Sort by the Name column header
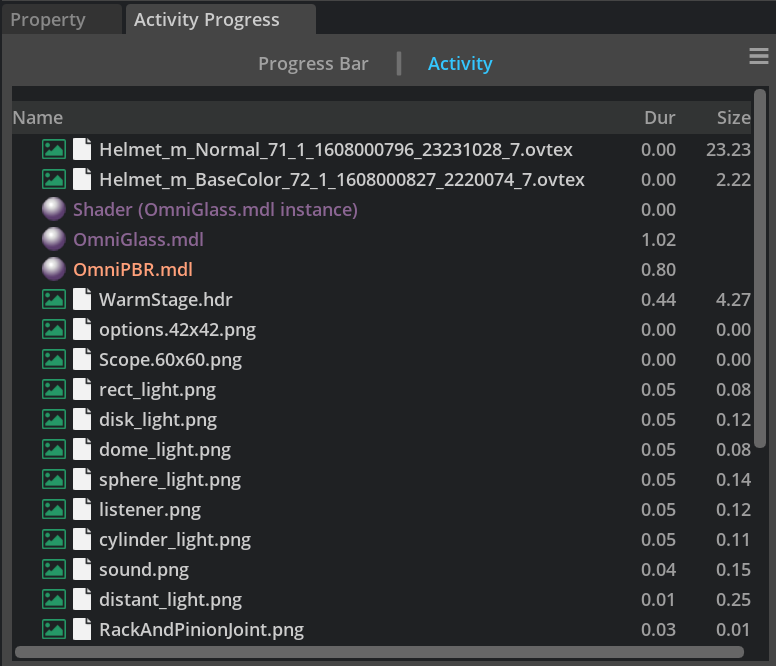This screenshot has height=666, width=776. click(x=38, y=118)
